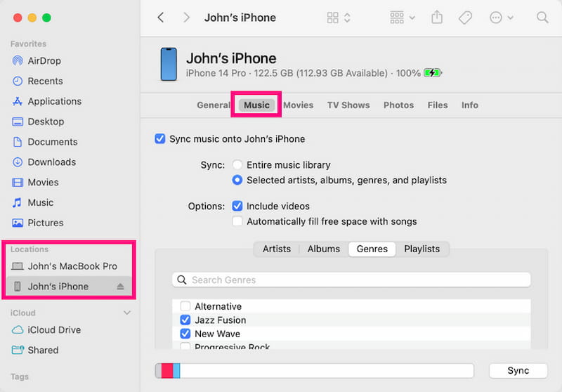The height and width of the screenshot is (392, 562).
Task: Switch to the Music device tab
Action: point(256,105)
